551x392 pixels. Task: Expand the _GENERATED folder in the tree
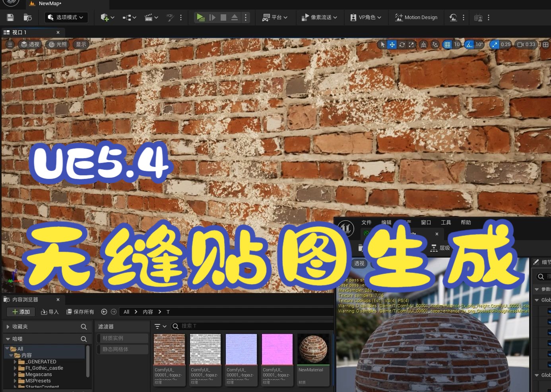pos(16,362)
